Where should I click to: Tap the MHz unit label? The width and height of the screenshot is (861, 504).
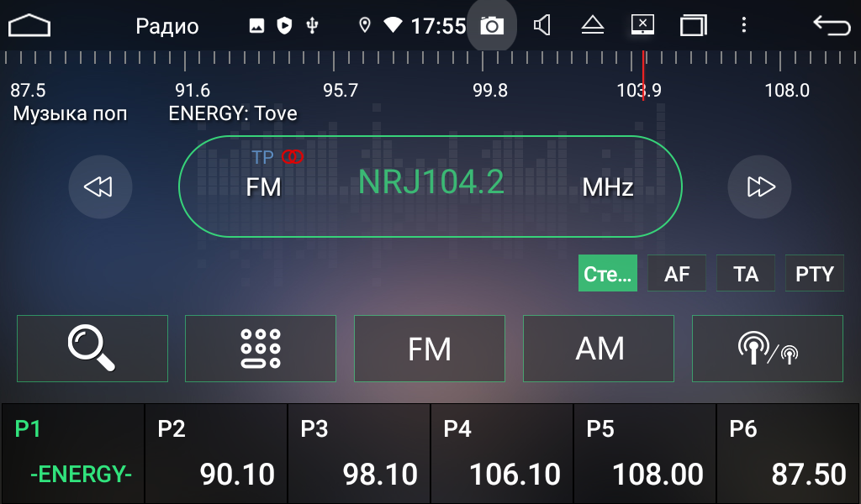608,187
